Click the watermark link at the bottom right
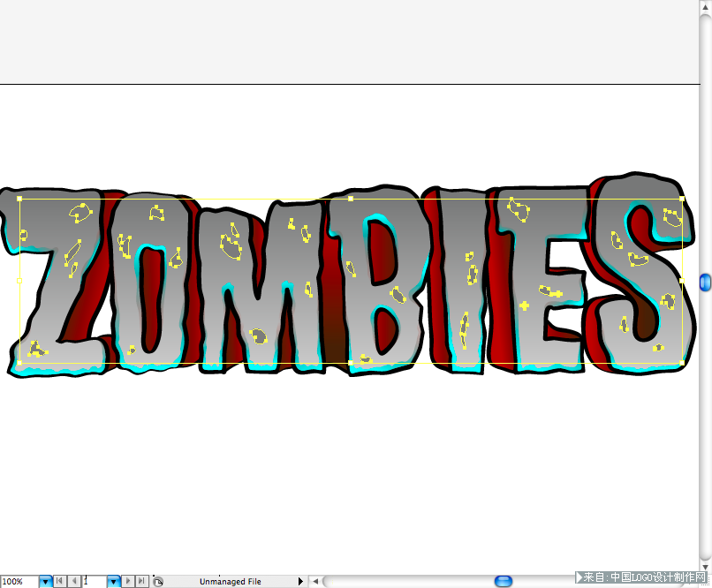 click(x=641, y=577)
